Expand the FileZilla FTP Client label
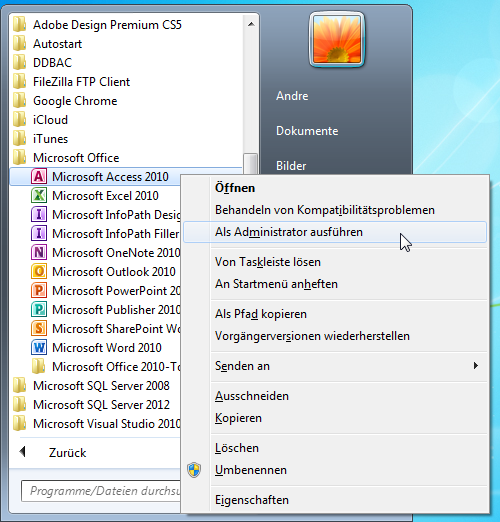The width and height of the screenshot is (500, 522). [x=81, y=82]
